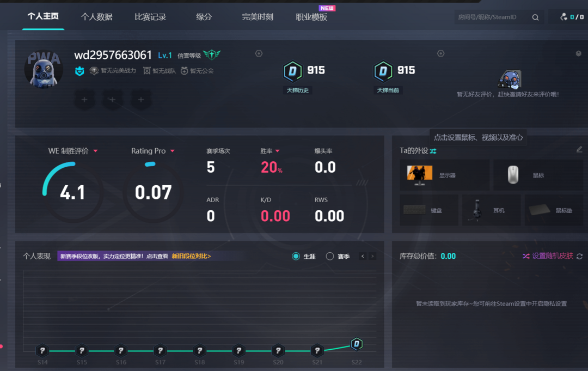Screen dimensions: 588x371
Task: Click the search magnifier icon
Action: [535, 17]
